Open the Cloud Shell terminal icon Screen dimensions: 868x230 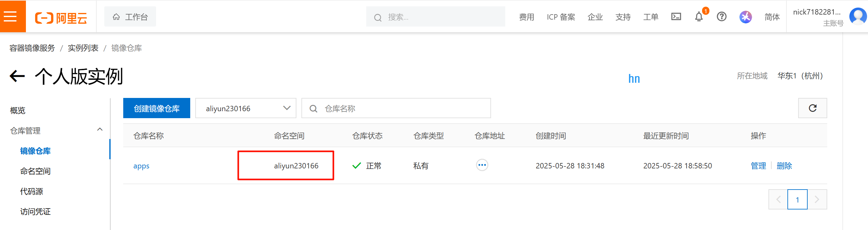676,17
